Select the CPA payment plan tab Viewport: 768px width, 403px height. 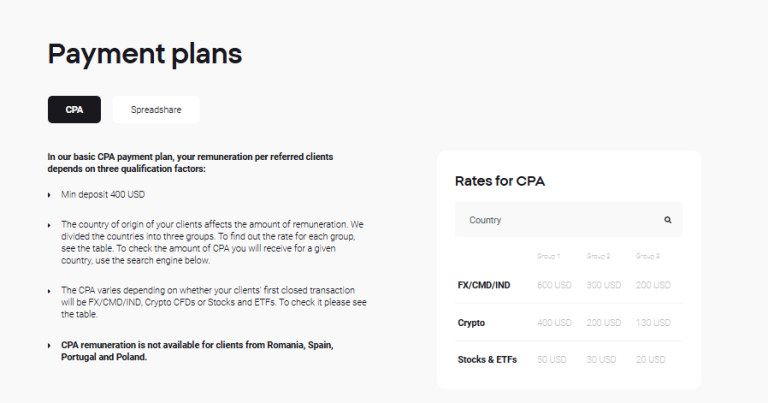coord(74,110)
